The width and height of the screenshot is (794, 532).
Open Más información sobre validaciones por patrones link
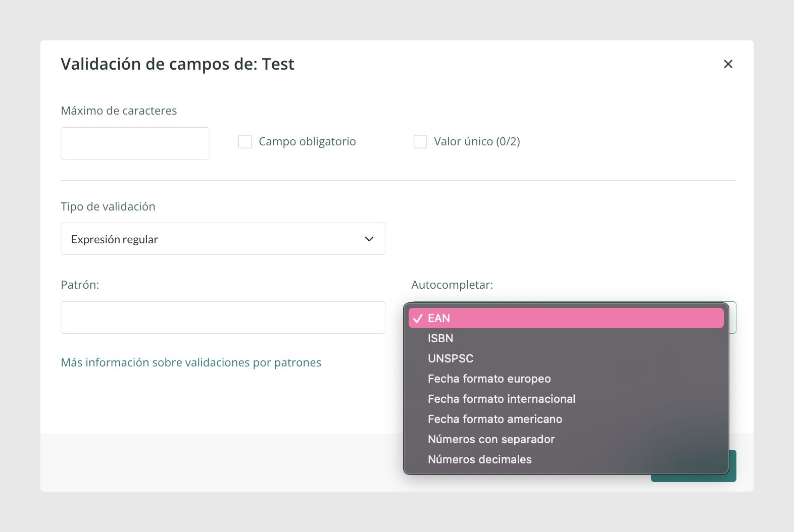(x=191, y=362)
